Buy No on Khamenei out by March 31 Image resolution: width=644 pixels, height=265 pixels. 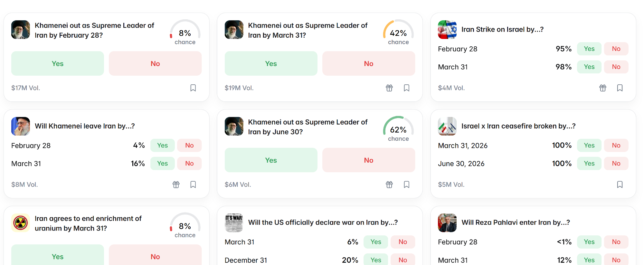[x=368, y=63]
